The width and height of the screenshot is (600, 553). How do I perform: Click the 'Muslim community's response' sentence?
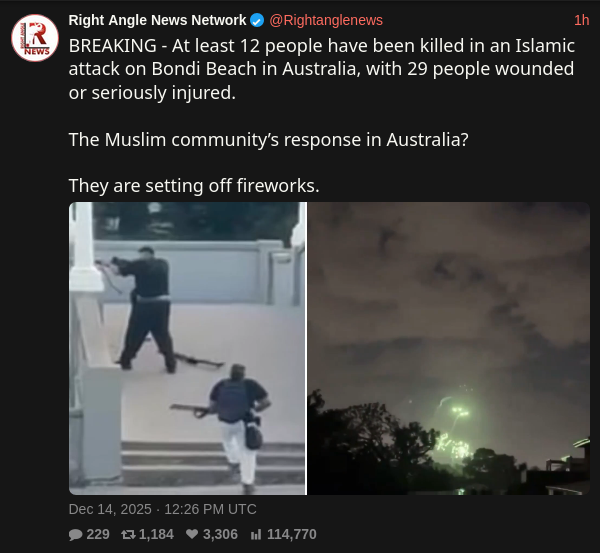tap(269, 140)
